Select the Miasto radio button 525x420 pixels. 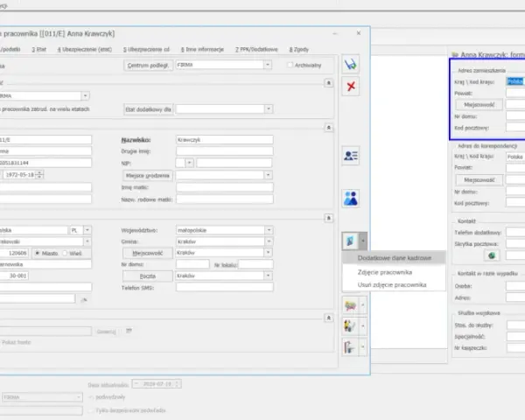pos(38,253)
